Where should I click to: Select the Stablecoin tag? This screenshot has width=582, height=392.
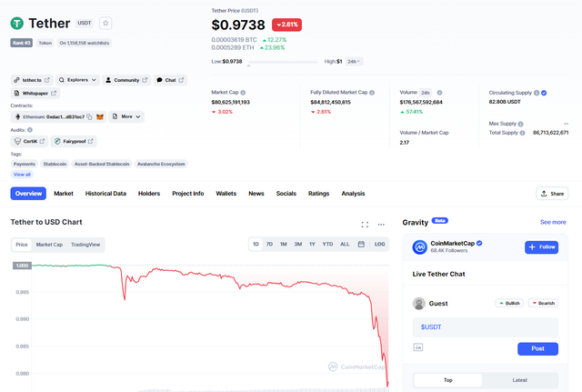tap(55, 164)
